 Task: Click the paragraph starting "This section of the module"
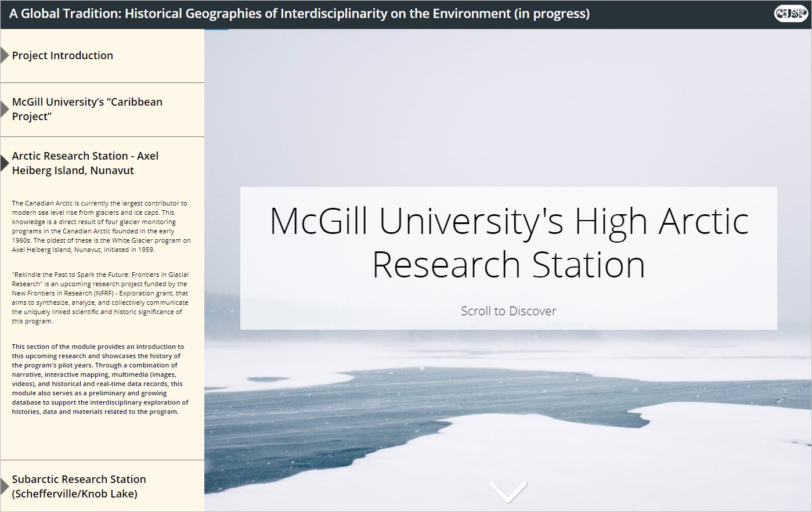coord(101,379)
